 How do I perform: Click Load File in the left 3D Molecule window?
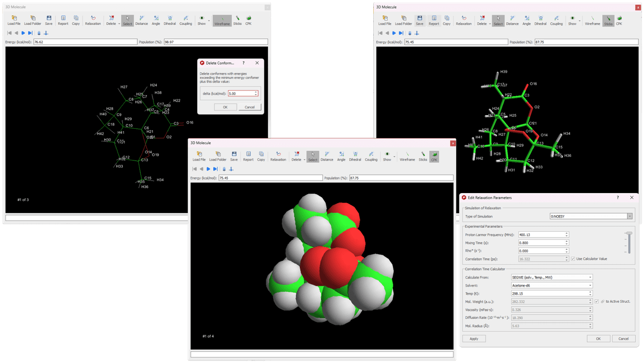14,20
